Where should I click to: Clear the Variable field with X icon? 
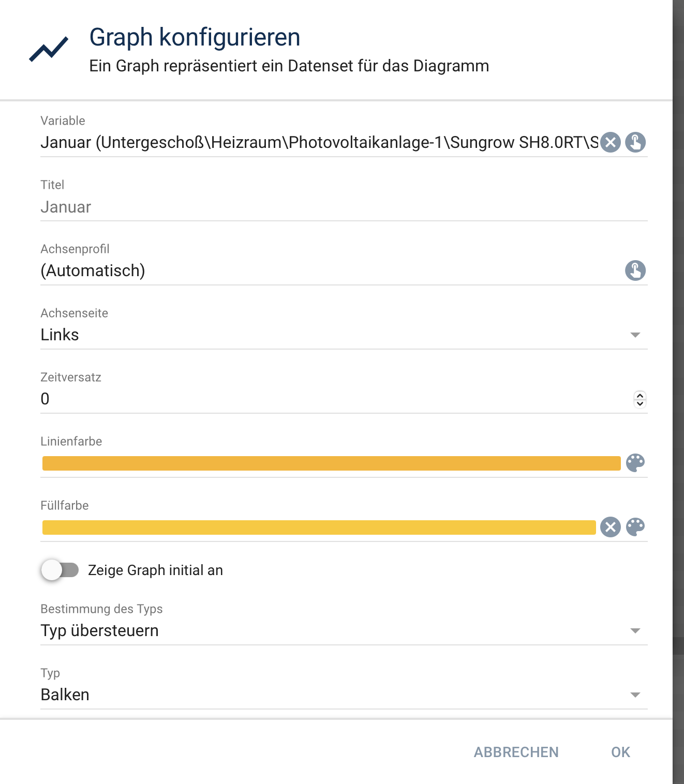[x=611, y=142]
